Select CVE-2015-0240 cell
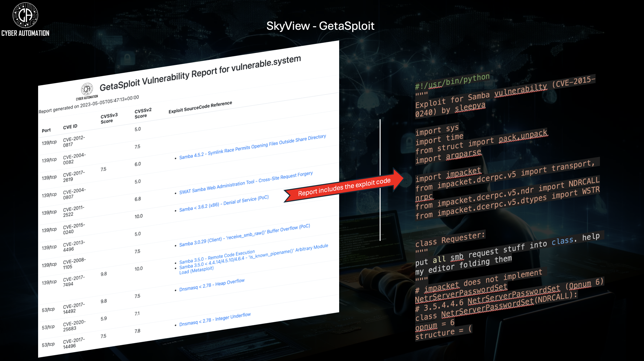This screenshot has height=361, width=644. (74, 229)
